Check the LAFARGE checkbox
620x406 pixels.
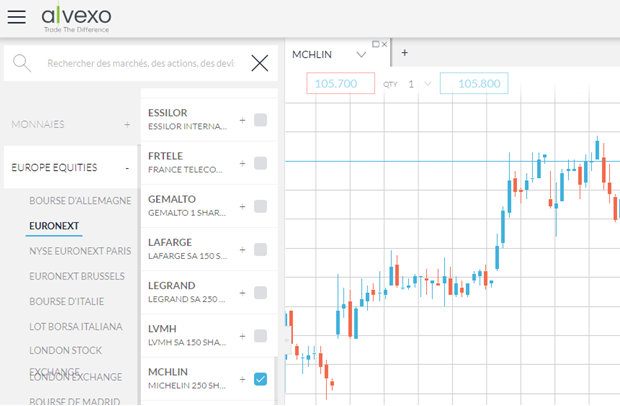[260, 249]
